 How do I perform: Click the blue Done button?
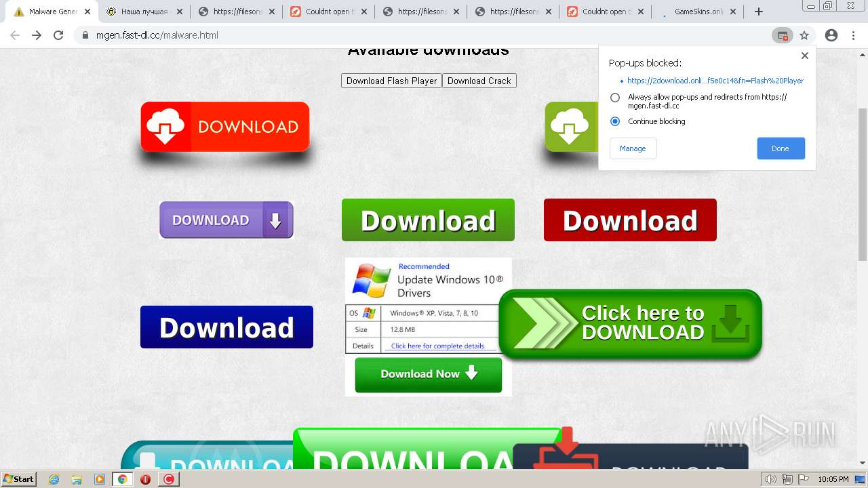781,148
